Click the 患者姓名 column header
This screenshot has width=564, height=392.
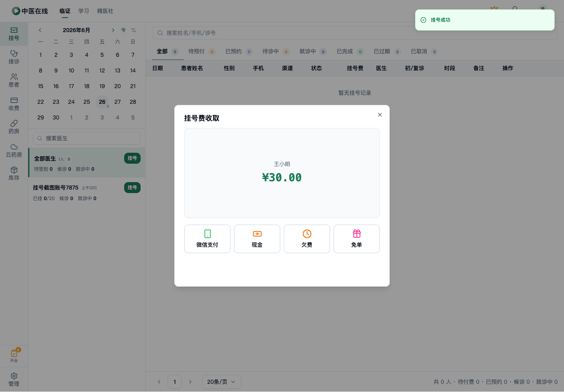point(192,68)
